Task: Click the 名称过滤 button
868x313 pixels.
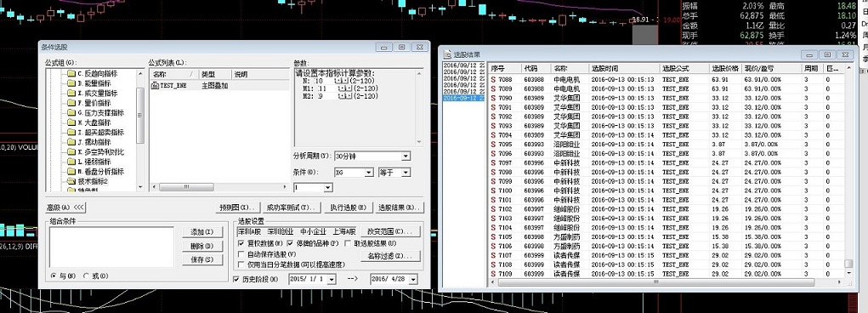Action: pos(391,257)
